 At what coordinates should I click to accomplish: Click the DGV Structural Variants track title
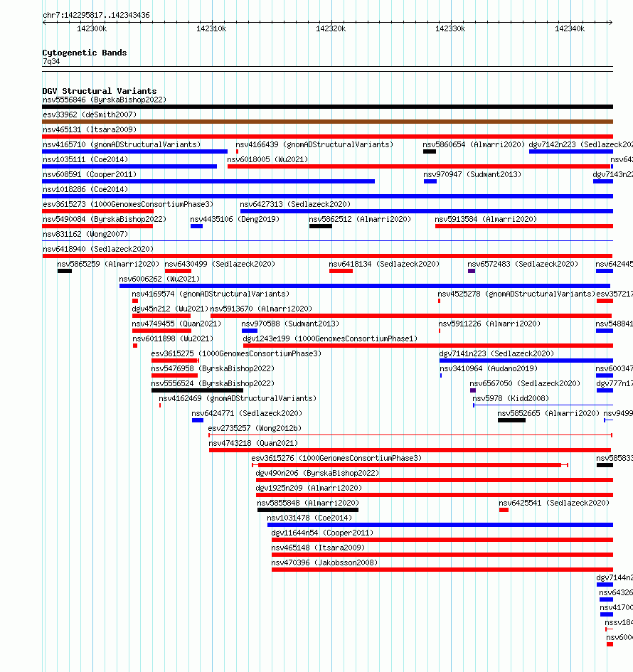pos(100,91)
